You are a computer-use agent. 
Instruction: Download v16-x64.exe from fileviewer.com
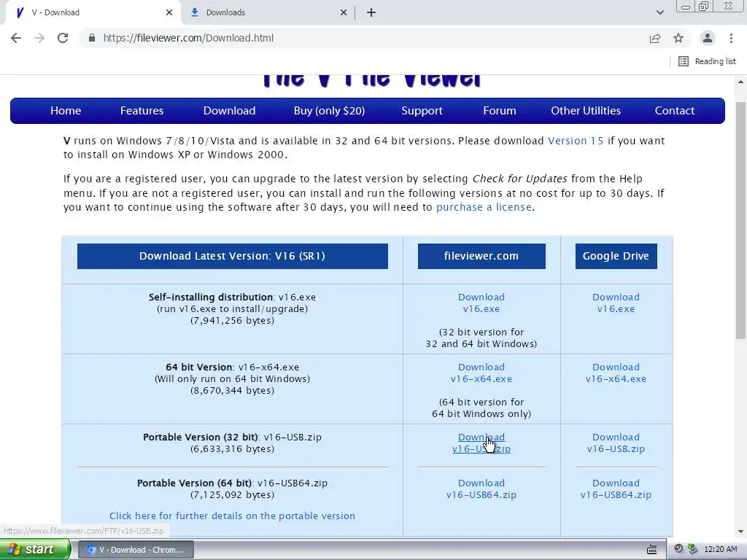click(481, 373)
